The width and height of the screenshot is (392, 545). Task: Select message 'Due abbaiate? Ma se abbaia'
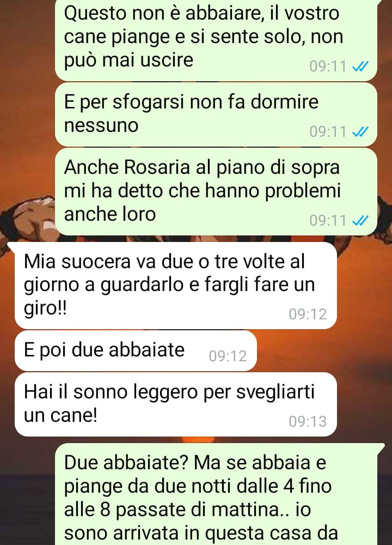(220, 494)
